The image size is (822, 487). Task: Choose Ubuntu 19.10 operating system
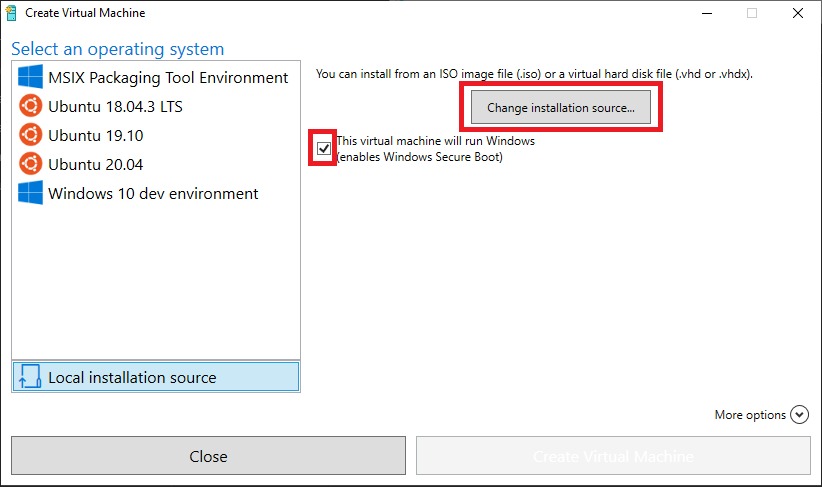point(95,136)
